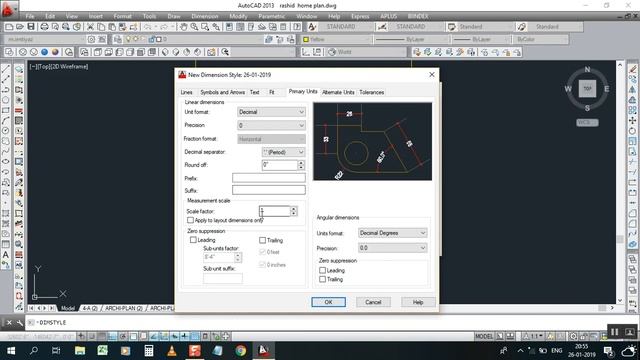Click the command line wrench customize icon
Screen dimensions: 640x360
(20, 323)
